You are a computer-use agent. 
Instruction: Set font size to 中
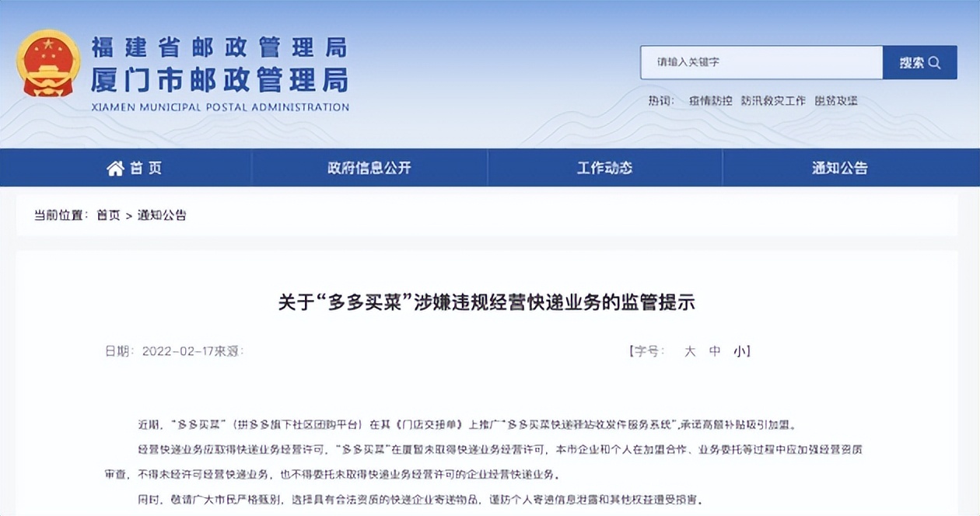pyautogui.click(x=713, y=350)
